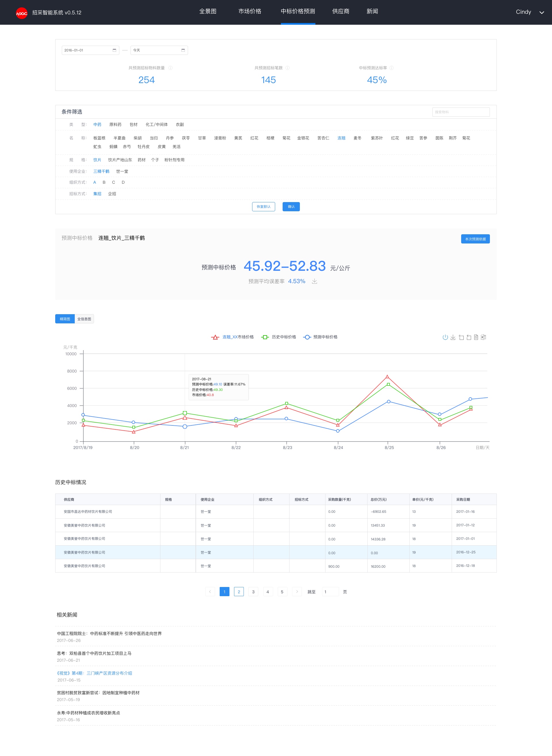Open news 思考：双柏县首个中药饮片加工项目上马
Image resolution: width=552 pixels, height=756 pixels.
[94, 653]
